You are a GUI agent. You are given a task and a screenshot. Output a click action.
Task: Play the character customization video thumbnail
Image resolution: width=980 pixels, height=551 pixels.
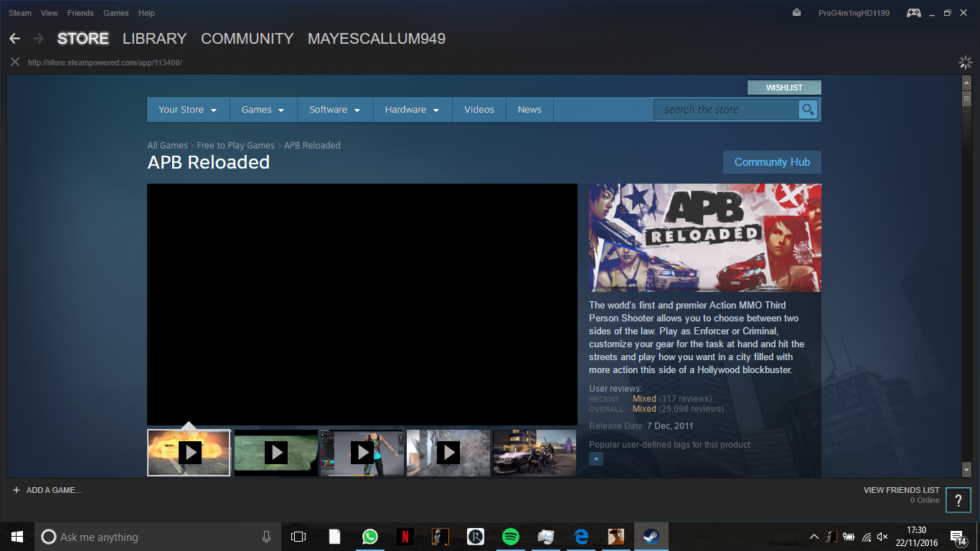[362, 453]
